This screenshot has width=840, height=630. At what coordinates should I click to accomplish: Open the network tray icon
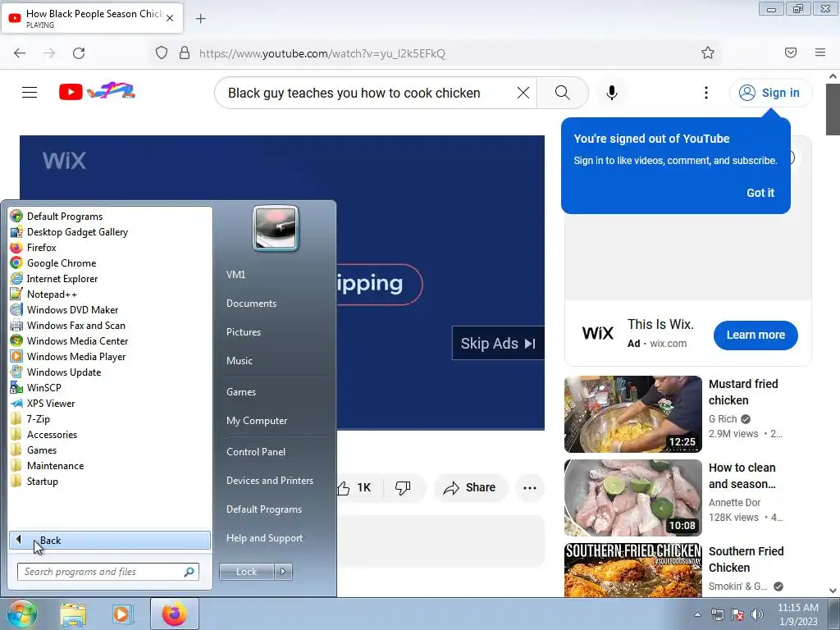[x=717, y=614]
